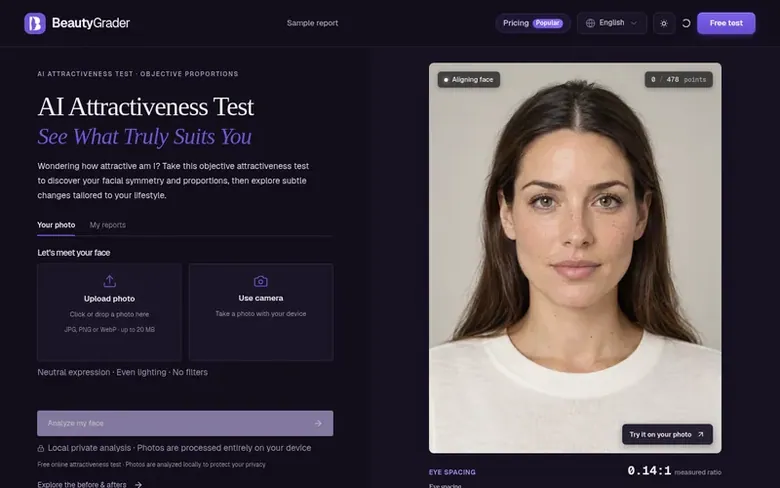Toggle light theme with the sun icon
Viewport: 780px width, 488px height.
664,23
